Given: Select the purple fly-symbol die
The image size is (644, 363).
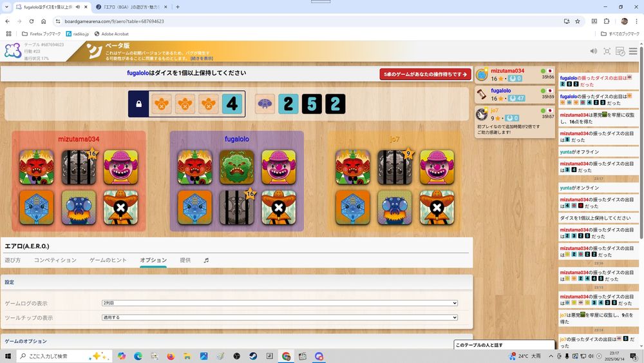Looking at the screenshot, I should click(265, 104).
